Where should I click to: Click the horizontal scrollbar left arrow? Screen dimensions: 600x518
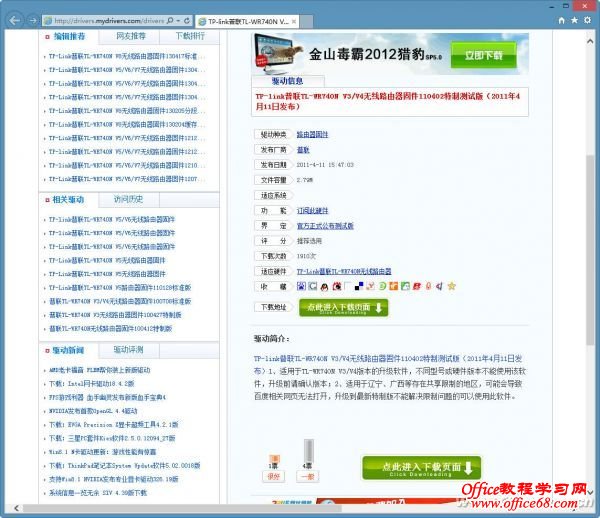pyautogui.click(x=16, y=508)
